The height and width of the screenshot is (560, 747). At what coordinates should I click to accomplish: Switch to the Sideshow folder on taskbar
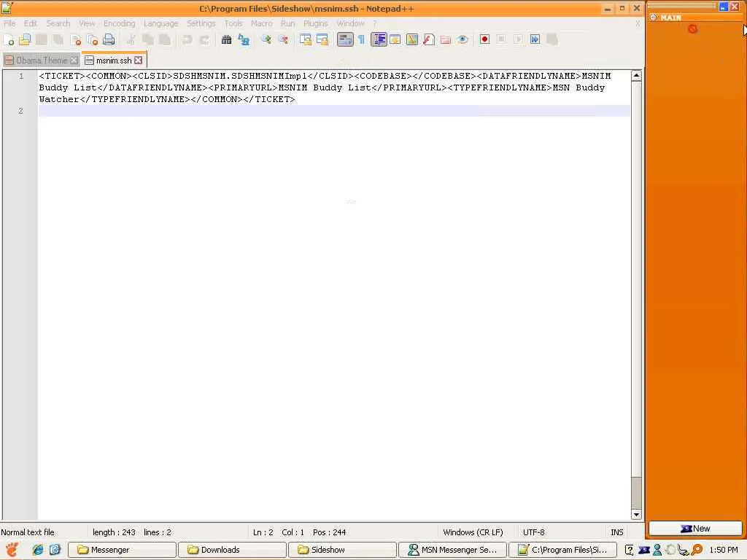tap(343, 550)
